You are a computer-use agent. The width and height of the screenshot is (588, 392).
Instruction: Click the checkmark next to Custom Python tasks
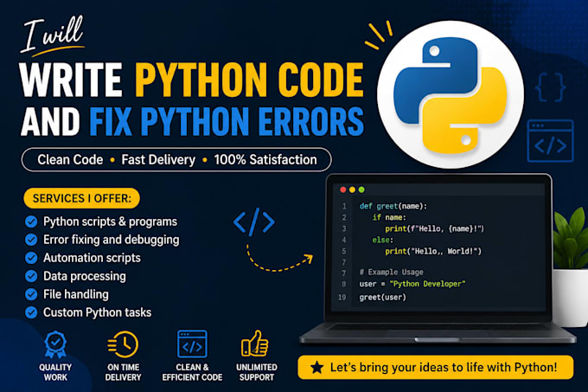tap(31, 312)
